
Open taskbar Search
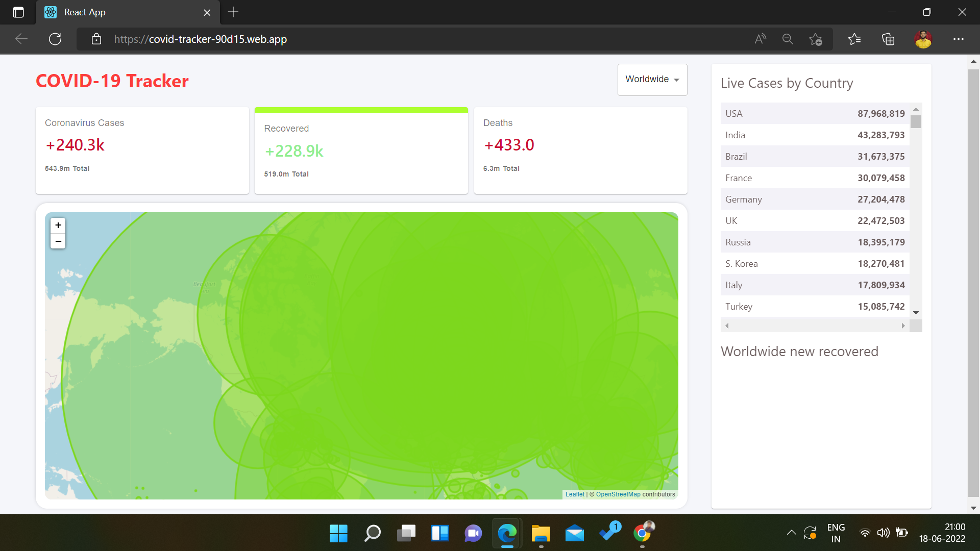(x=372, y=533)
